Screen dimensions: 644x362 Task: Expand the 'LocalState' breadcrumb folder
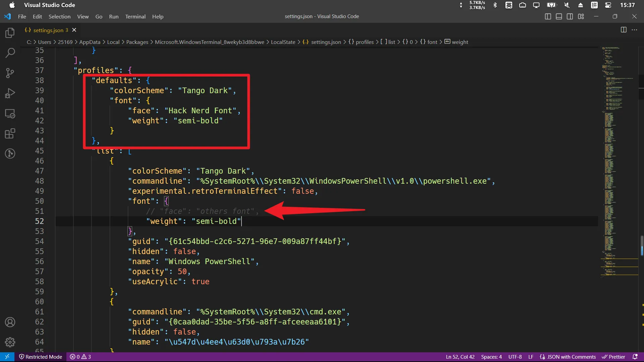[x=283, y=42]
